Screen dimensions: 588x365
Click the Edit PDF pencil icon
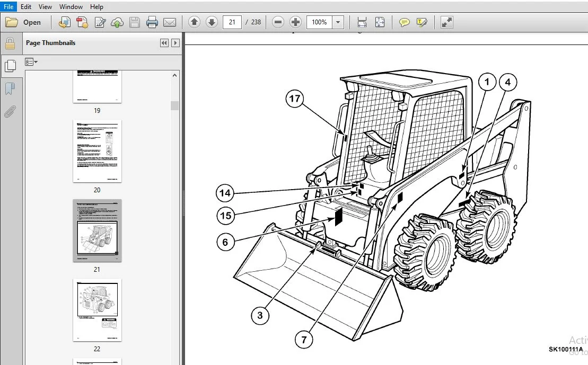[x=100, y=22]
